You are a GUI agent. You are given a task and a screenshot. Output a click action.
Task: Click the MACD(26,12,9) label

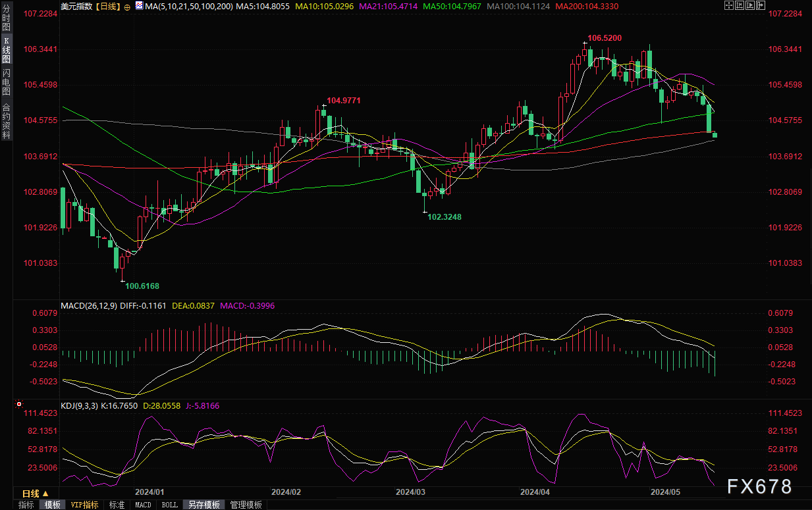[x=88, y=306]
